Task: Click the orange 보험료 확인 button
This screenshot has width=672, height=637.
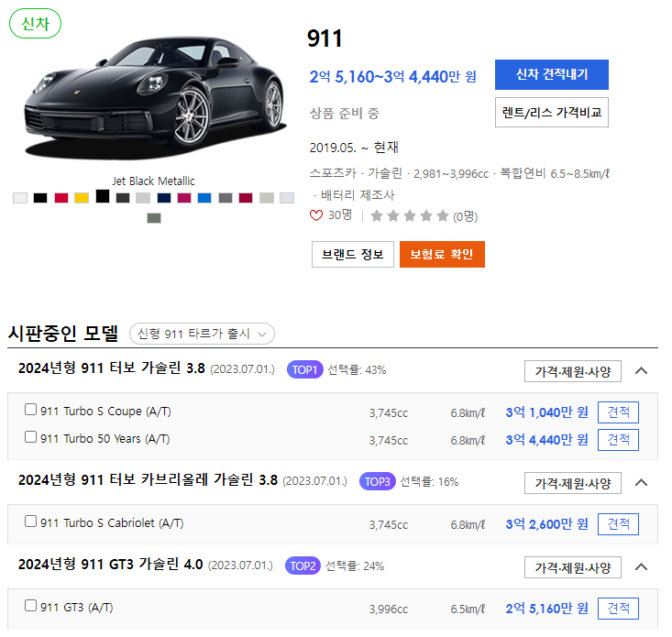Action: point(442,255)
